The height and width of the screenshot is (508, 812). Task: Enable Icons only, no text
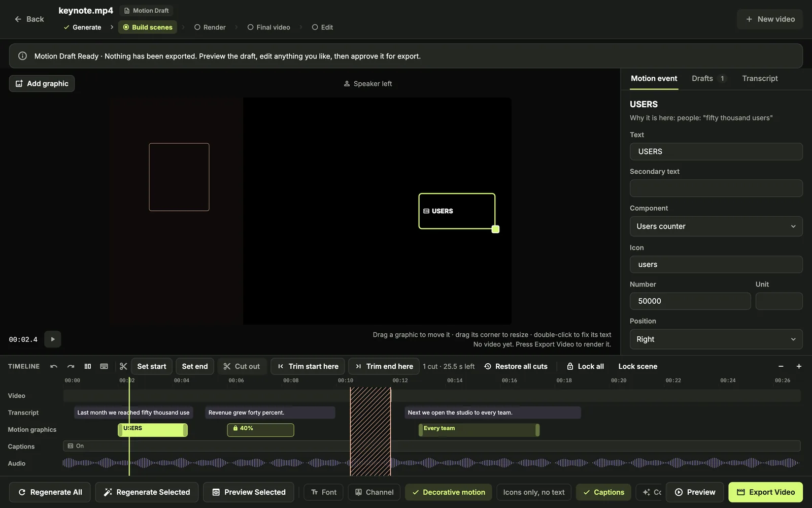(x=534, y=492)
